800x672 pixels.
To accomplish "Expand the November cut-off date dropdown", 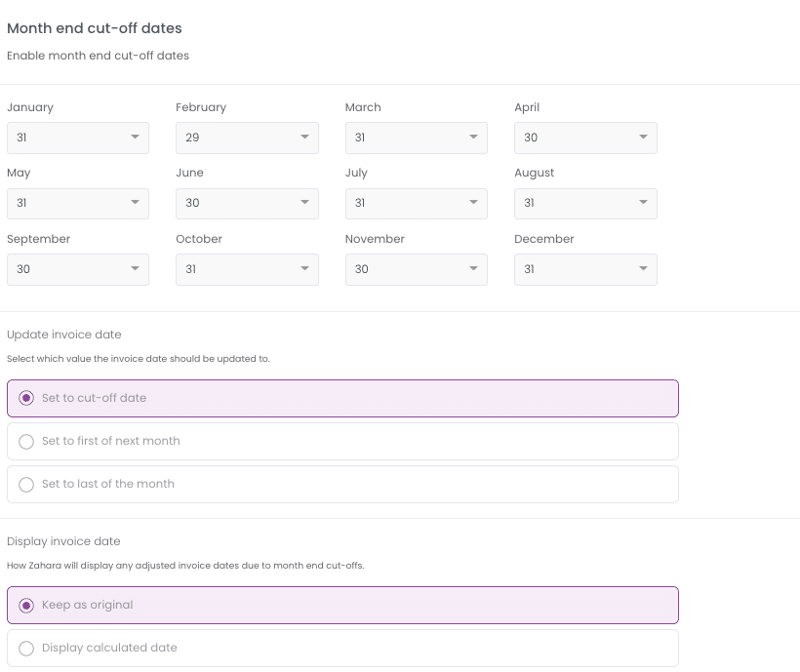I will [417, 269].
